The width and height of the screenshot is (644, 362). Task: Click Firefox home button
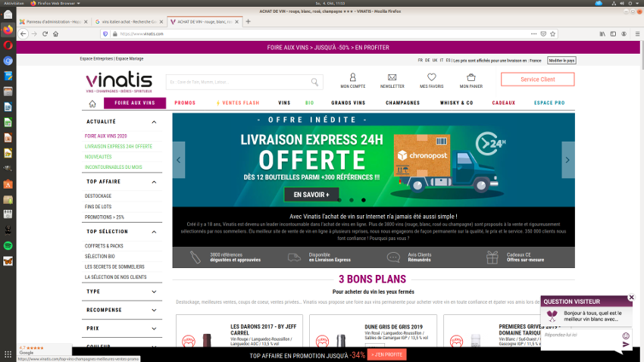(x=55, y=34)
